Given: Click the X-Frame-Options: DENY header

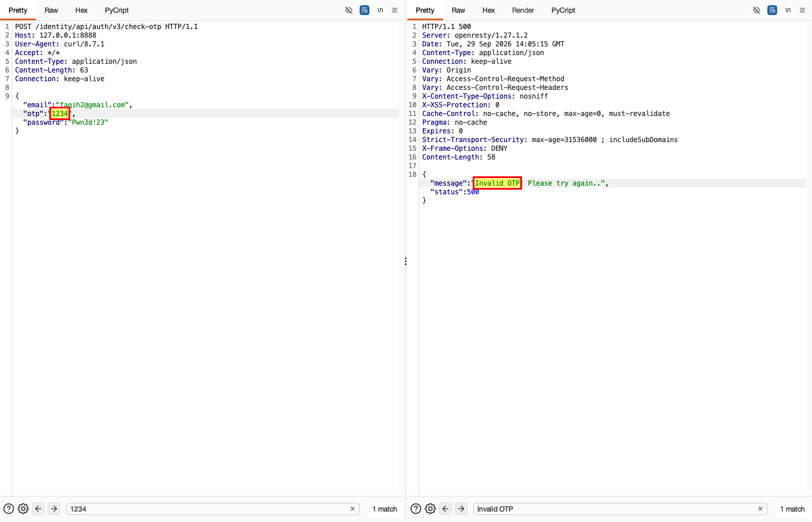Looking at the screenshot, I should 465,148.
